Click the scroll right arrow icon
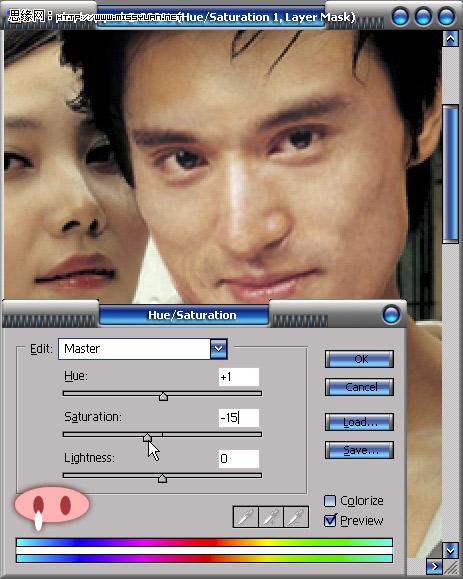463x579 pixels. click(x=434, y=566)
